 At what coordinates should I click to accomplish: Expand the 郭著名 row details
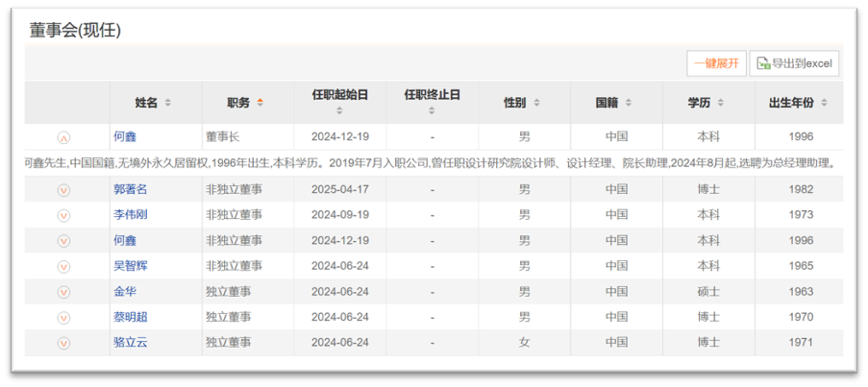(63, 190)
